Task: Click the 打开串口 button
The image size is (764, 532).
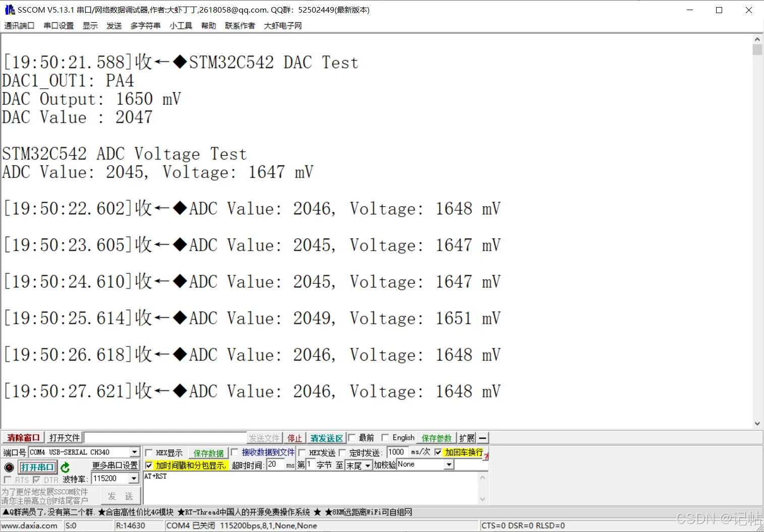Action: (37, 467)
